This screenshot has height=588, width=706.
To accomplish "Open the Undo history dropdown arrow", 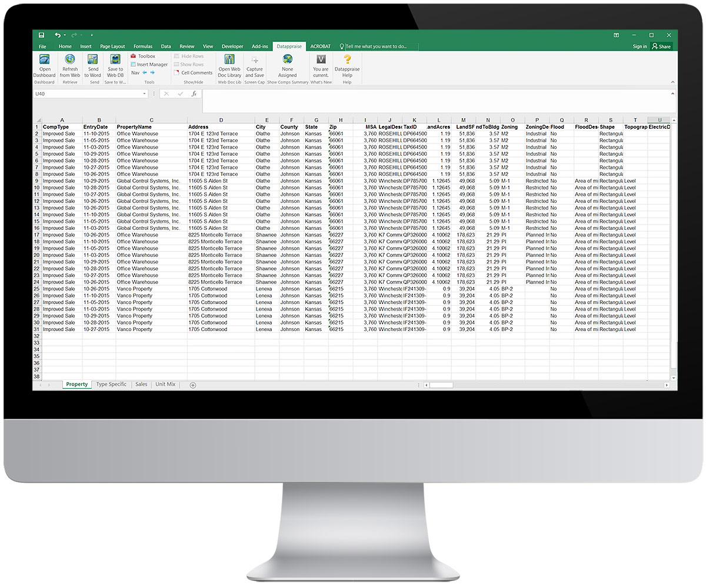I will (x=64, y=35).
